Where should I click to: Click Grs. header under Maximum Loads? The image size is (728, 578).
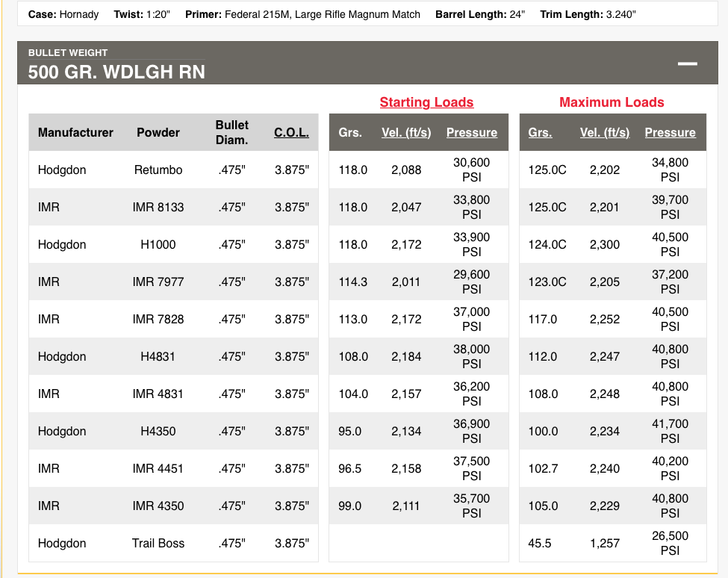coord(540,132)
